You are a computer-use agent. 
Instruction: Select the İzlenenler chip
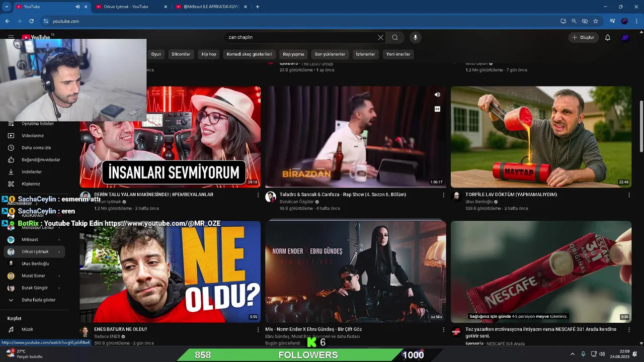tap(366, 54)
